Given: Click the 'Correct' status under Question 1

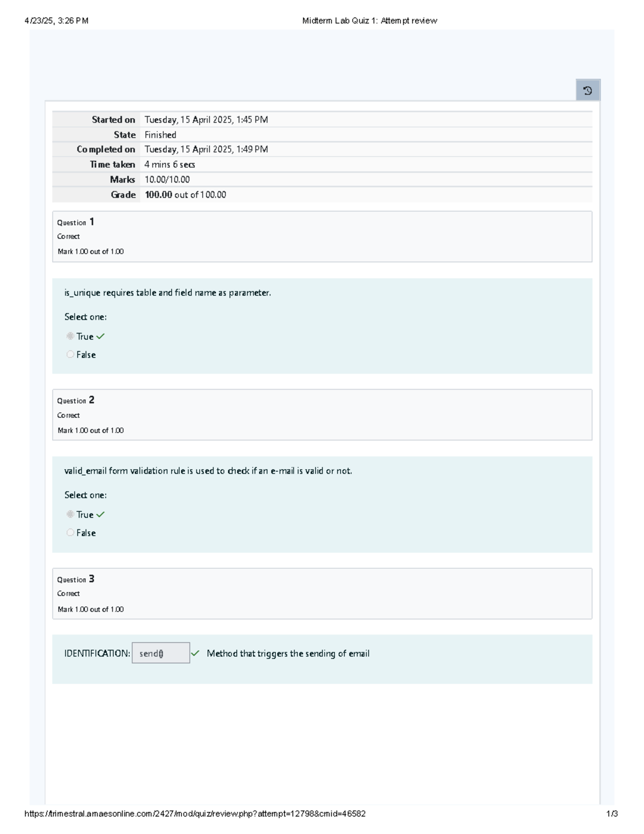Looking at the screenshot, I should 68,236.
